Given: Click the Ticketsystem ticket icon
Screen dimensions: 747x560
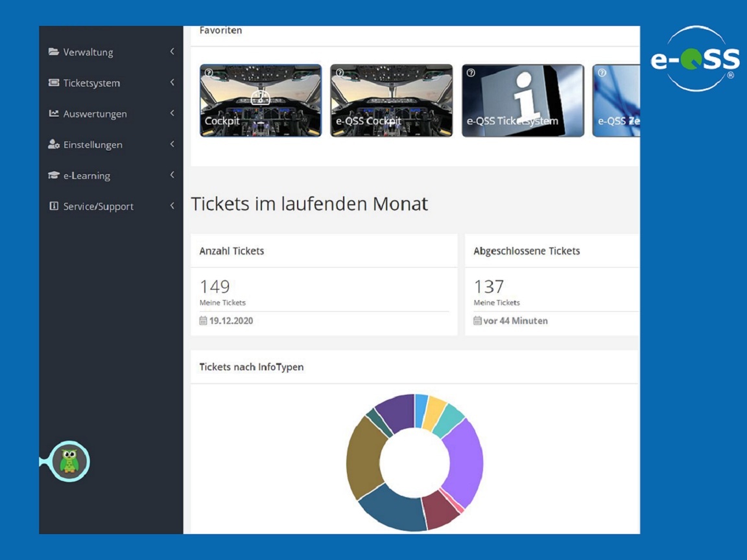Looking at the screenshot, I should 53,82.
